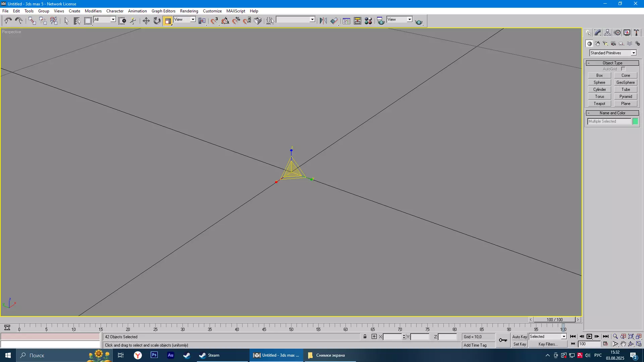Toggle the Auto Key button

click(x=519, y=337)
